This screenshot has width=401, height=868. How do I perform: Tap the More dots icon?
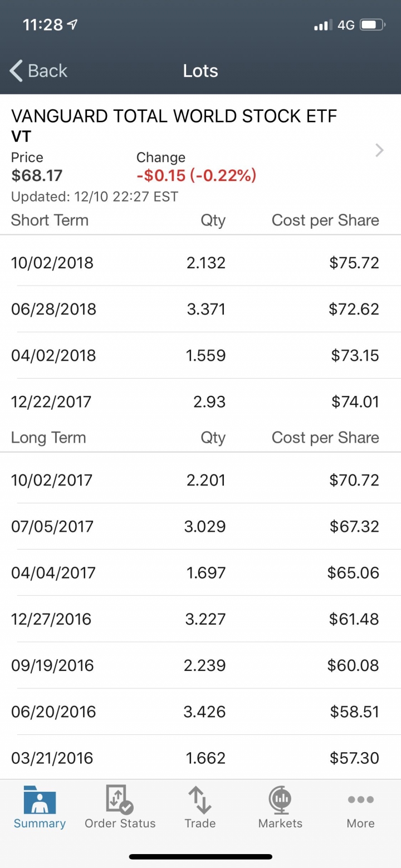click(360, 800)
